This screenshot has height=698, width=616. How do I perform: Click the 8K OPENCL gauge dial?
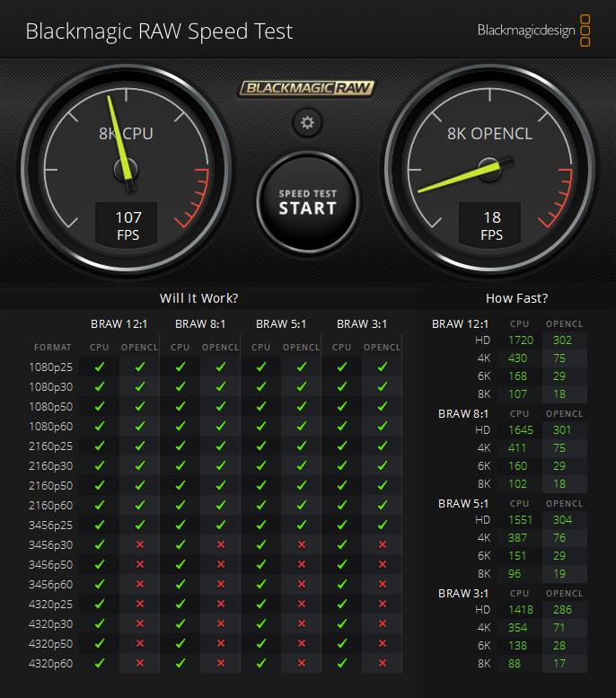489,170
